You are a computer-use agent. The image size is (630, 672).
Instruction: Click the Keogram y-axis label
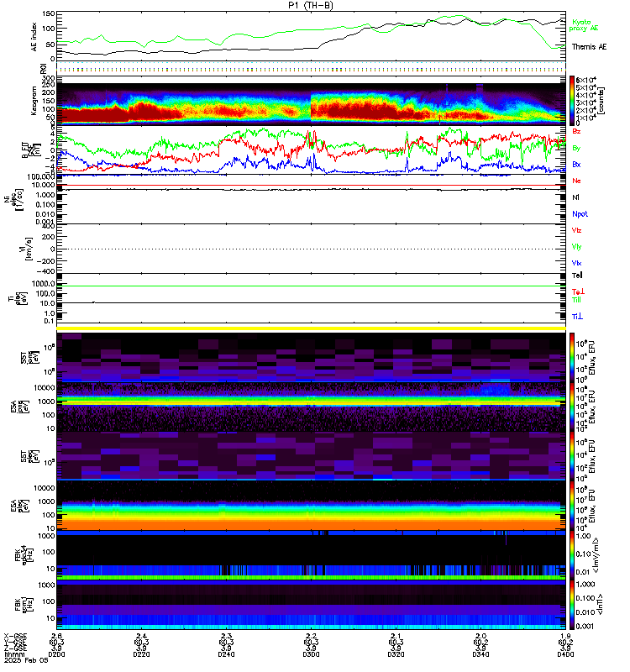(x=34, y=101)
